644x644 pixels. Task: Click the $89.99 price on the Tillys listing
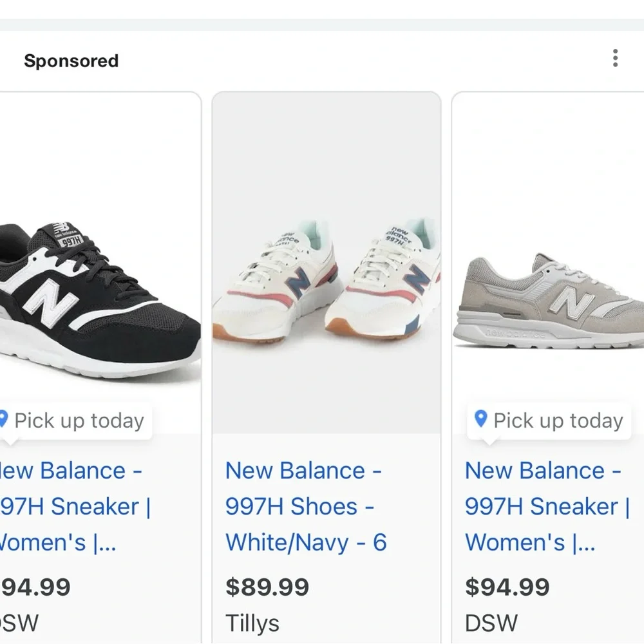[x=267, y=587]
